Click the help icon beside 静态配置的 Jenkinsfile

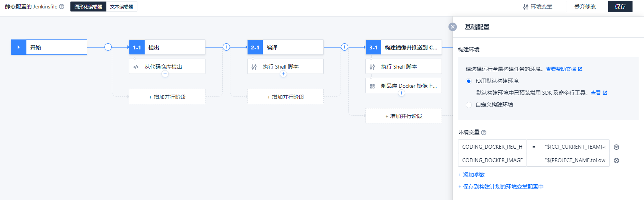(x=62, y=7)
